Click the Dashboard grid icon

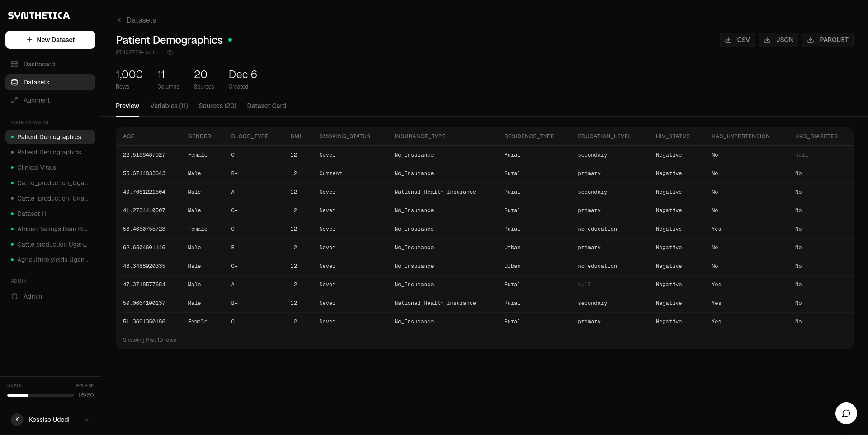14,64
